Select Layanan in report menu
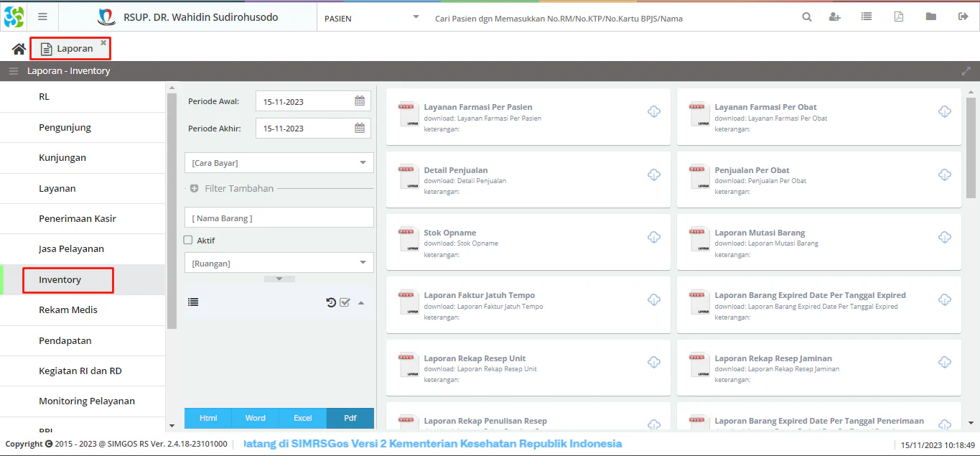Viewport: 980px width, 456px height. coord(83,189)
